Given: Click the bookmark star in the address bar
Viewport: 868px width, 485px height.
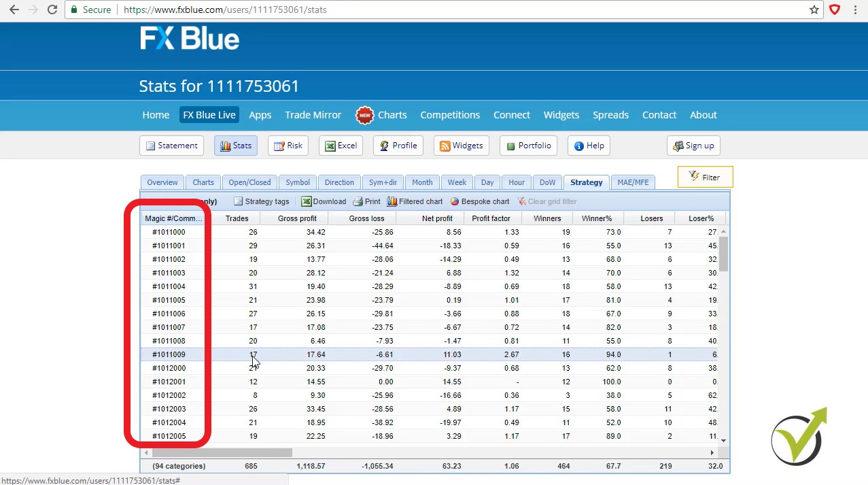Looking at the screenshot, I should 814,10.
